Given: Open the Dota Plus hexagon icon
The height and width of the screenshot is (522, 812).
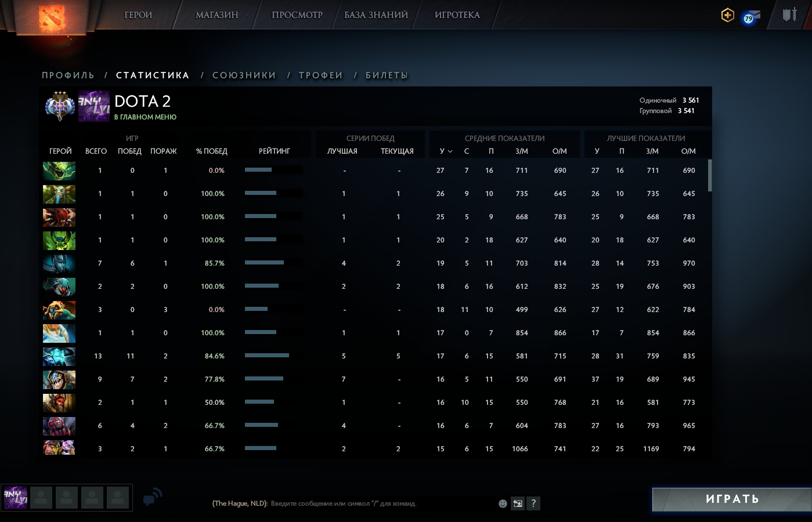Looking at the screenshot, I should click(728, 15).
